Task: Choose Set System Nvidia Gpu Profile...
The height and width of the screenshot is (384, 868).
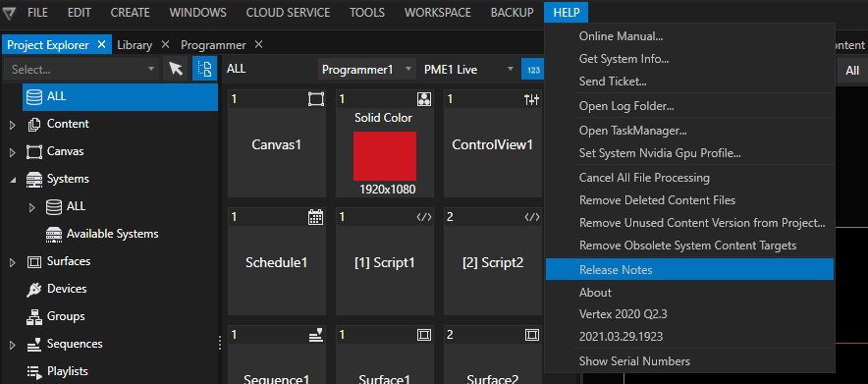Action: 689,152
